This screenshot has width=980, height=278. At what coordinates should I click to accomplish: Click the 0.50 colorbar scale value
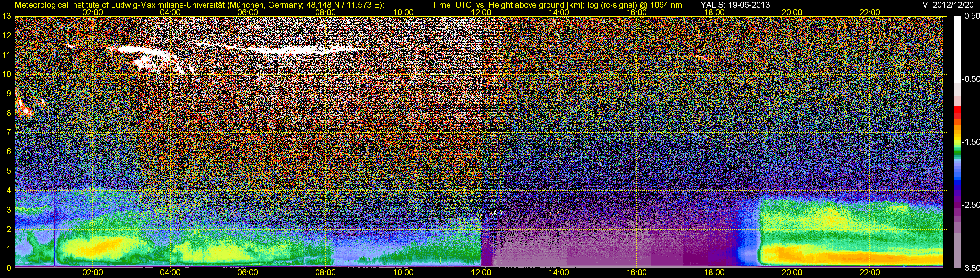972,16
